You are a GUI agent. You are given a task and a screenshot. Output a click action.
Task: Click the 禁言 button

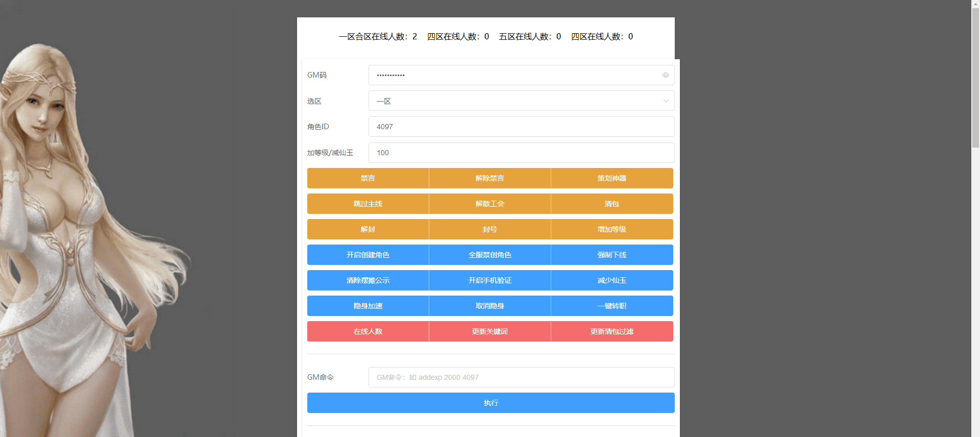(368, 178)
